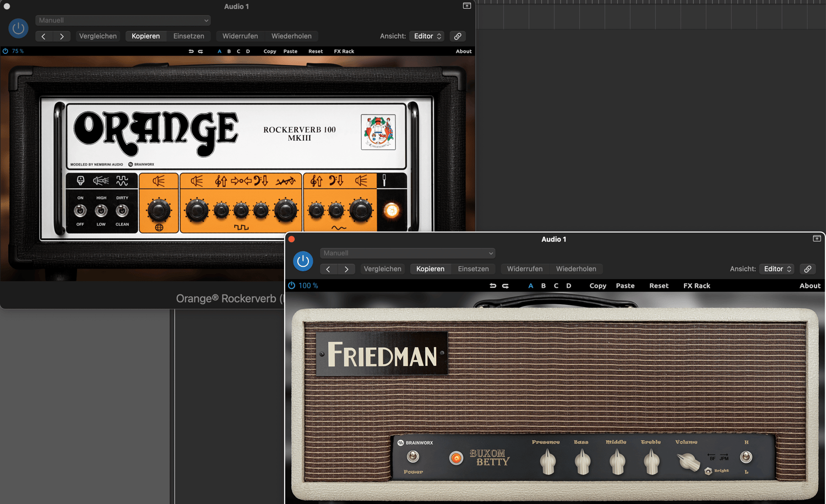Click the undo arrow in Friedman plugin toolbar

493,286
